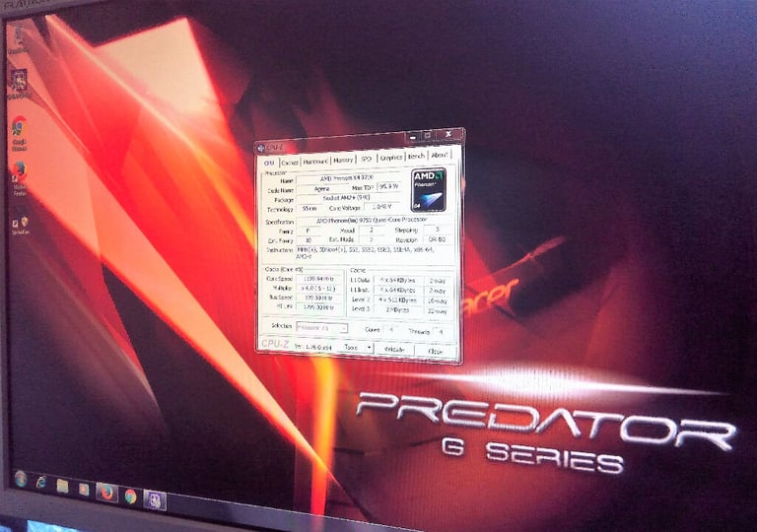
Task: Switch to the Firefox taskbar button
Action: pos(106,493)
